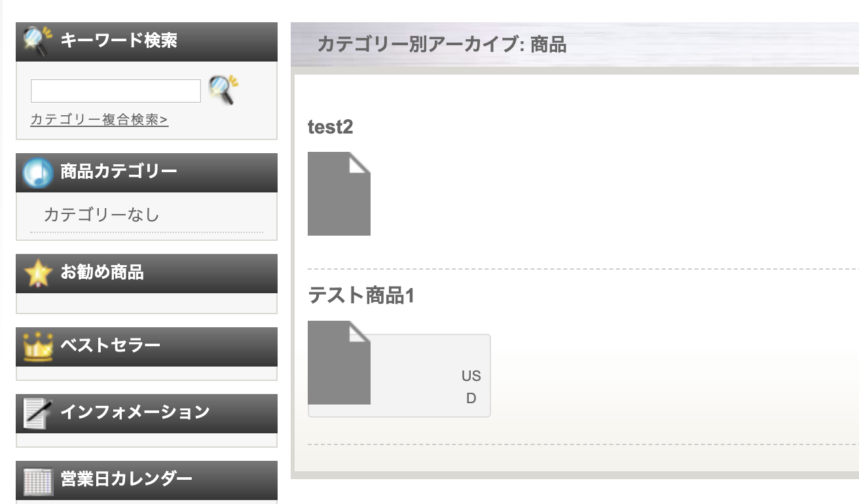Click the notepad pen icon beside インフォメーション

coord(37,414)
